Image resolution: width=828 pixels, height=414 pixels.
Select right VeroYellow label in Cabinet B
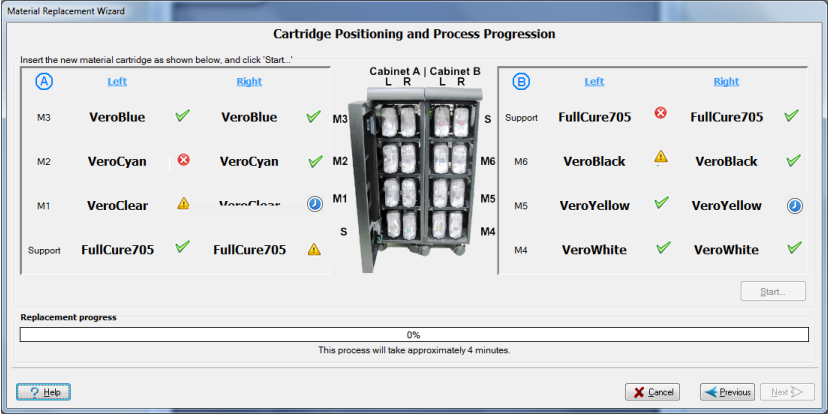727,205
